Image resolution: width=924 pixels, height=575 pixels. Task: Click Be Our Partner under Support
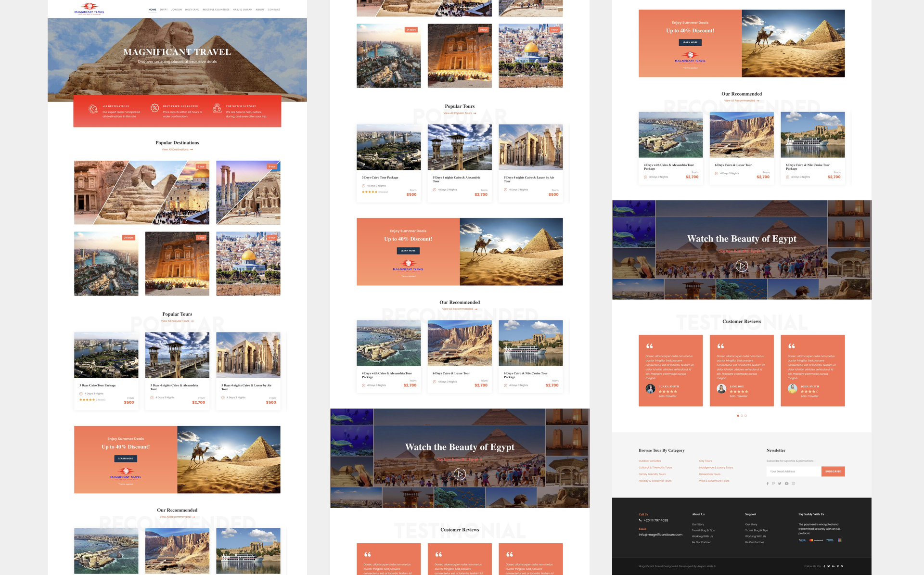tap(755, 542)
